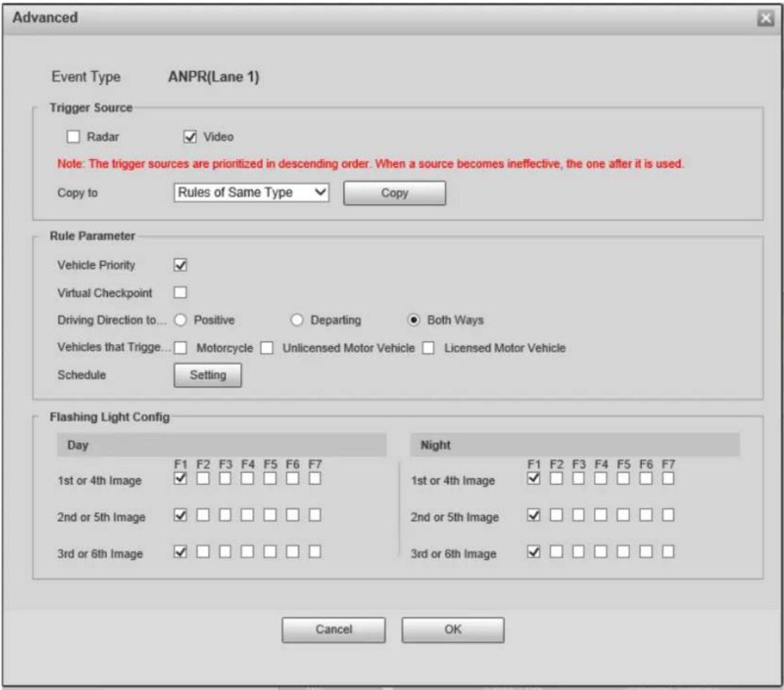The image size is (784, 690).
Task: Check Day F3 for 3rd or 6th Image
Action: [225, 551]
